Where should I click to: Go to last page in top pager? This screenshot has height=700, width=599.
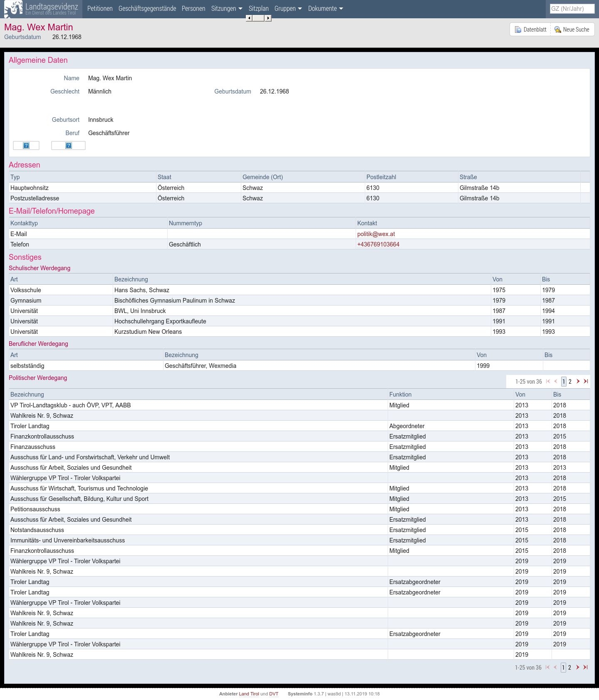tap(586, 381)
